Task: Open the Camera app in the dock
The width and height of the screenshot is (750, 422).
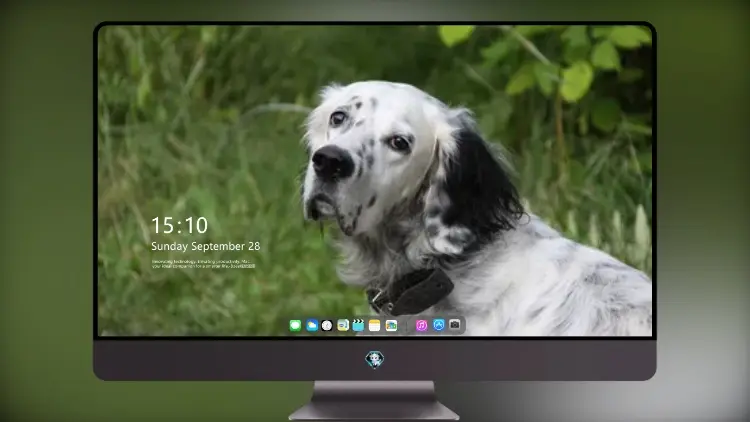Action: (455, 325)
